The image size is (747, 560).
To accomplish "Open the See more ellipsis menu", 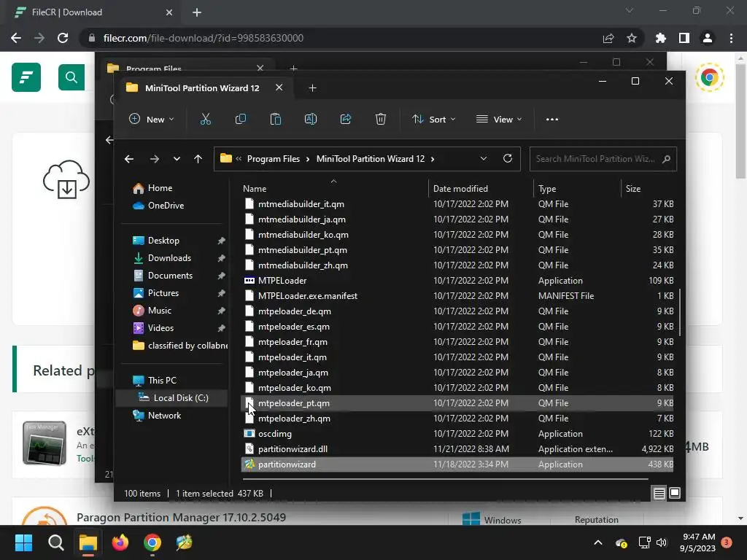I will click(x=552, y=119).
